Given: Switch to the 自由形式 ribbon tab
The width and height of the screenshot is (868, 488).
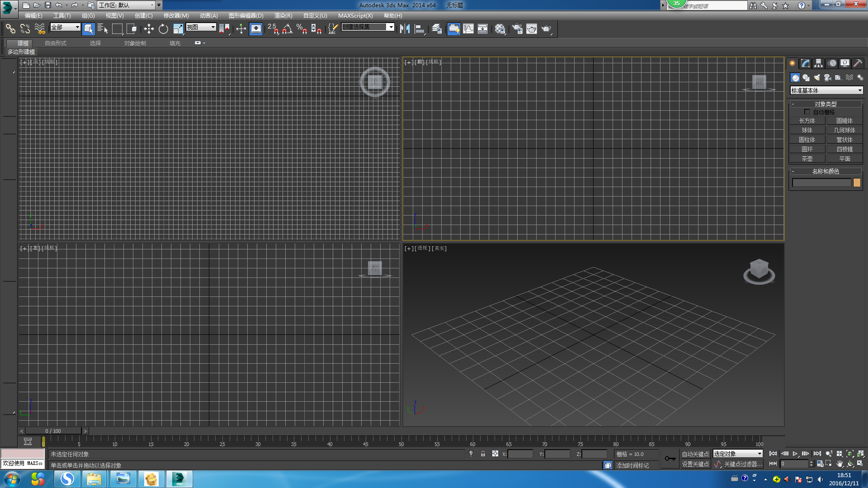Looking at the screenshot, I should click(x=56, y=43).
